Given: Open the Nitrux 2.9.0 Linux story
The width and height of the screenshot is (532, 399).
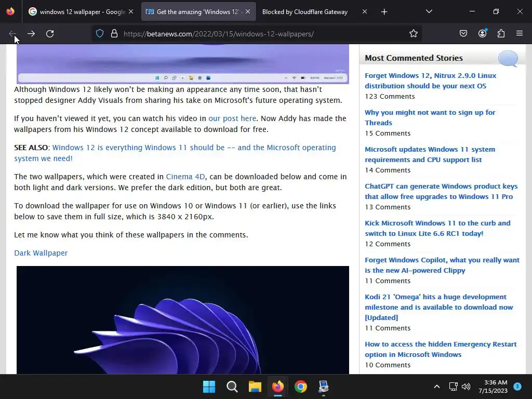Looking at the screenshot, I should point(430,81).
